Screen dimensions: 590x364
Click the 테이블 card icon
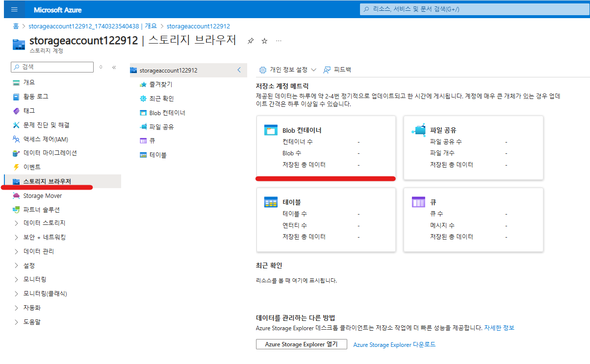pyautogui.click(x=271, y=202)
